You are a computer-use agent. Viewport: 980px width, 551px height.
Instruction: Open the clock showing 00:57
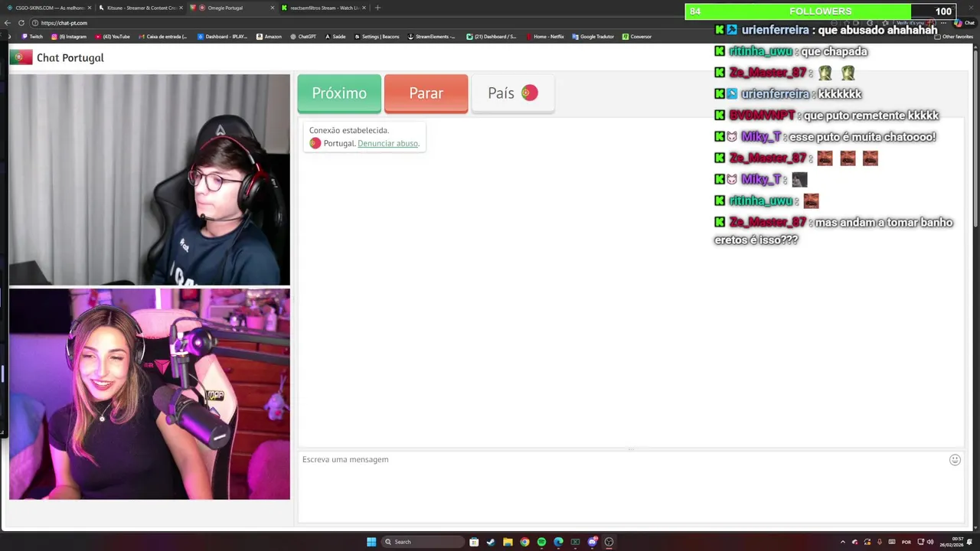pyautogui.click(x=952, y=542)
